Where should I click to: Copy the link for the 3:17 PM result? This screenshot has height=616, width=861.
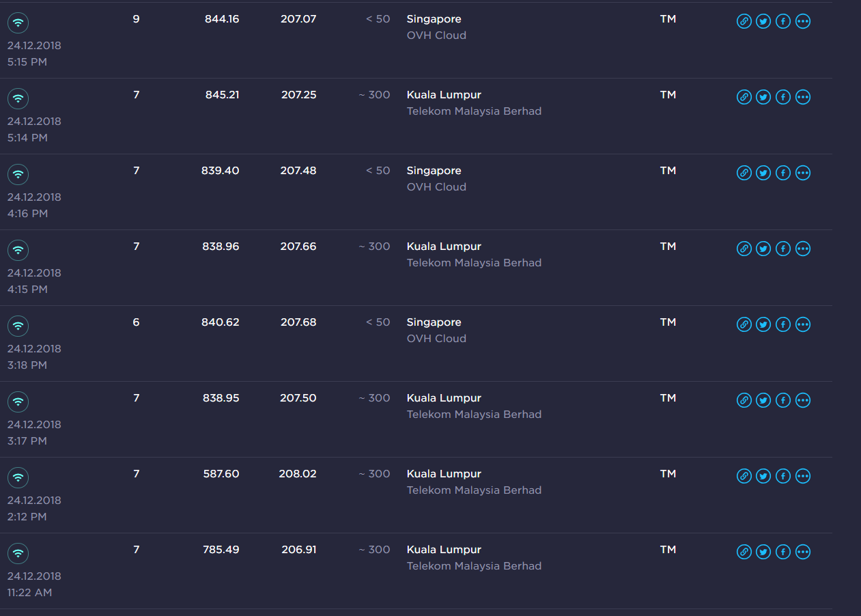coord(744,401)
